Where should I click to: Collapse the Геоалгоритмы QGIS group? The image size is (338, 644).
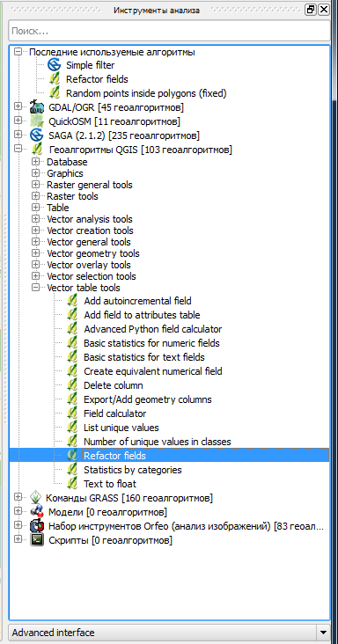click(18, 149)
